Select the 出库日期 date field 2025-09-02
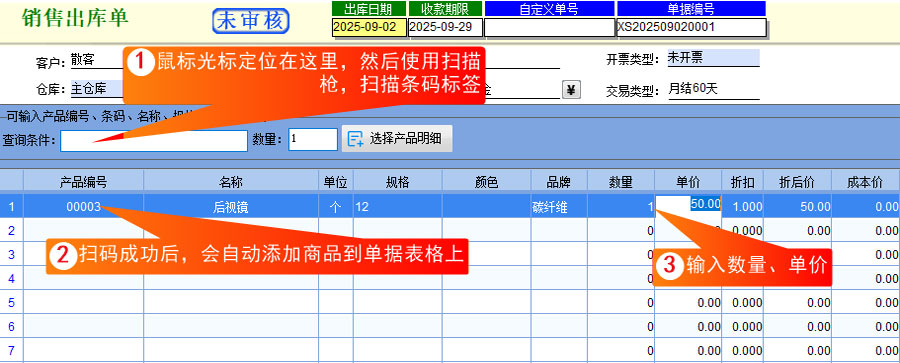Image resolution: width=900 pixels, height=363 pixels. [369, 28]
